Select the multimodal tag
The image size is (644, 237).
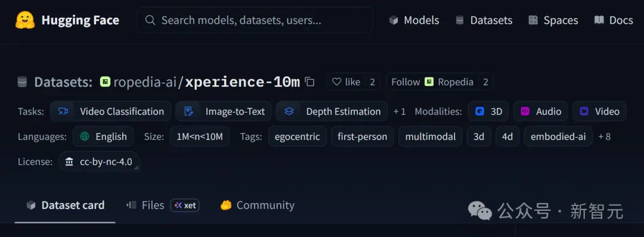click(x=431, y=136)
